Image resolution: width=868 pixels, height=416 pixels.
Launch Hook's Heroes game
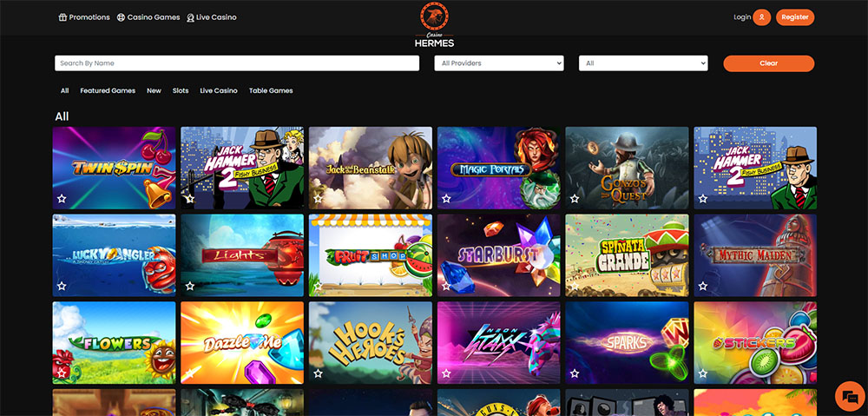click(371, 343)
